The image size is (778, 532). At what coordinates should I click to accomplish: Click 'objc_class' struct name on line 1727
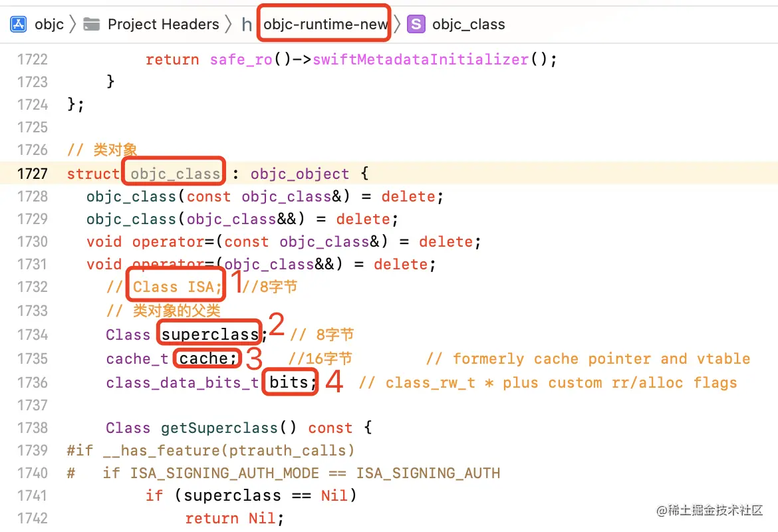click(175, 174)
